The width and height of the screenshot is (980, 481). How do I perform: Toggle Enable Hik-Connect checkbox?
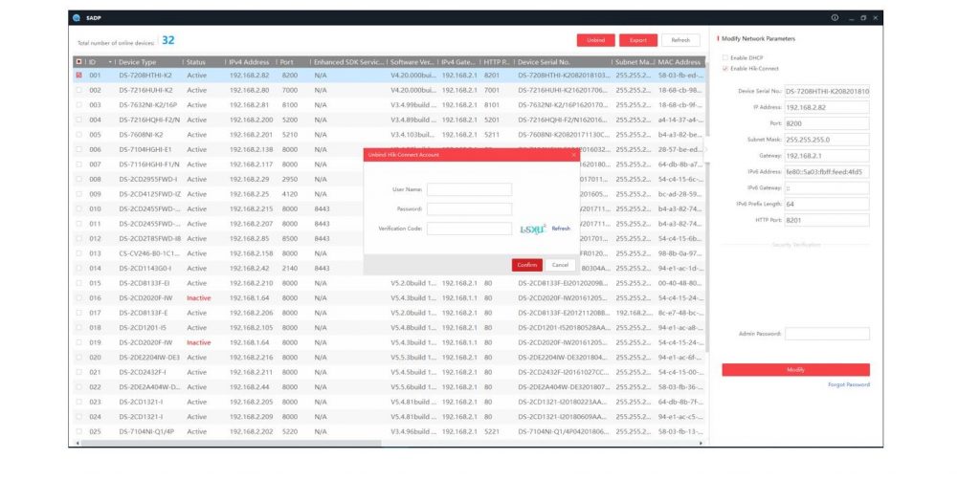[x=725, y=68]
